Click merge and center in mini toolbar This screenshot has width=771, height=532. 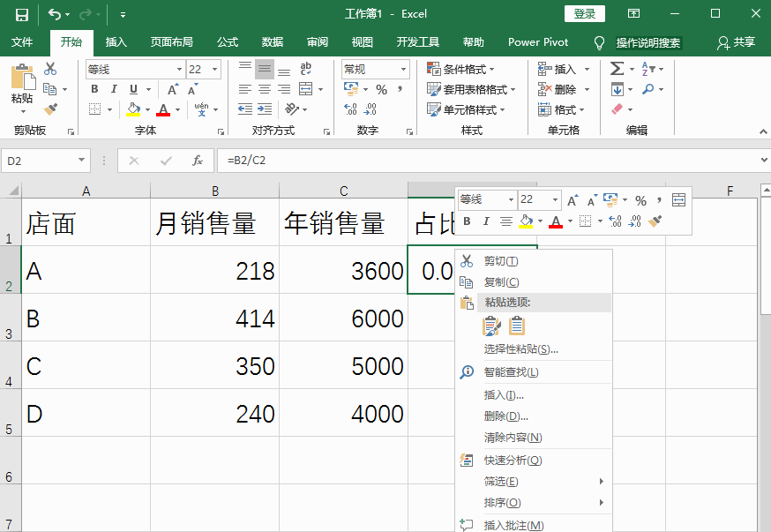tap(678, 200)
